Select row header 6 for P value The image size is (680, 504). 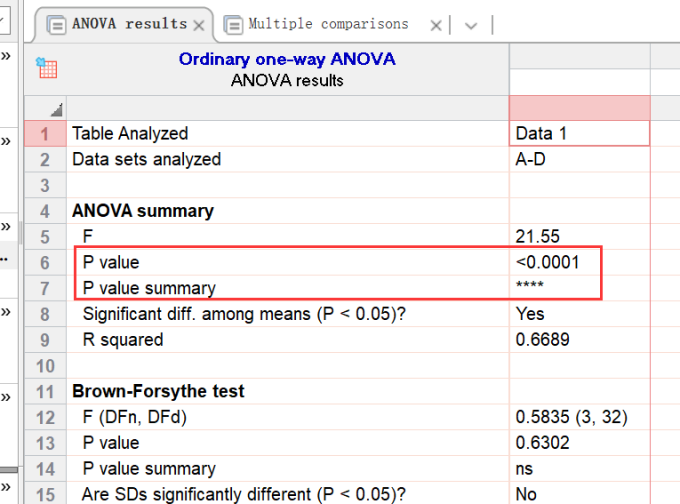44,262
